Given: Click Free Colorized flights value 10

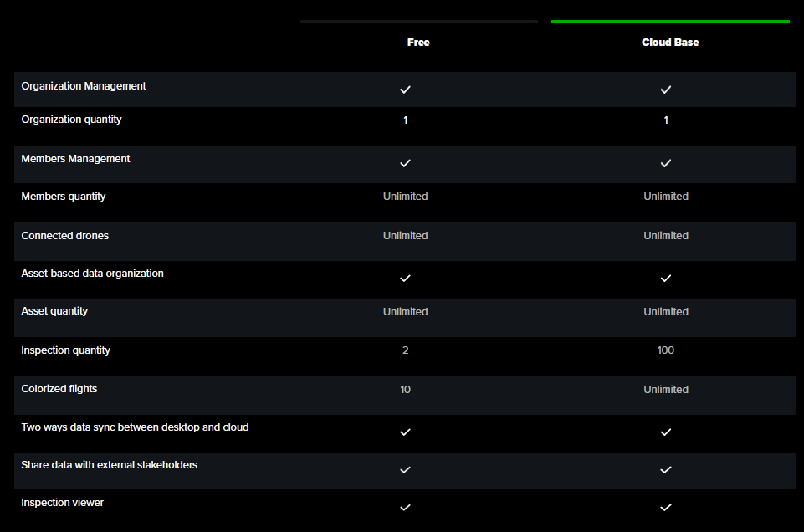Looking at the screenshot, I should click(406, 390).
